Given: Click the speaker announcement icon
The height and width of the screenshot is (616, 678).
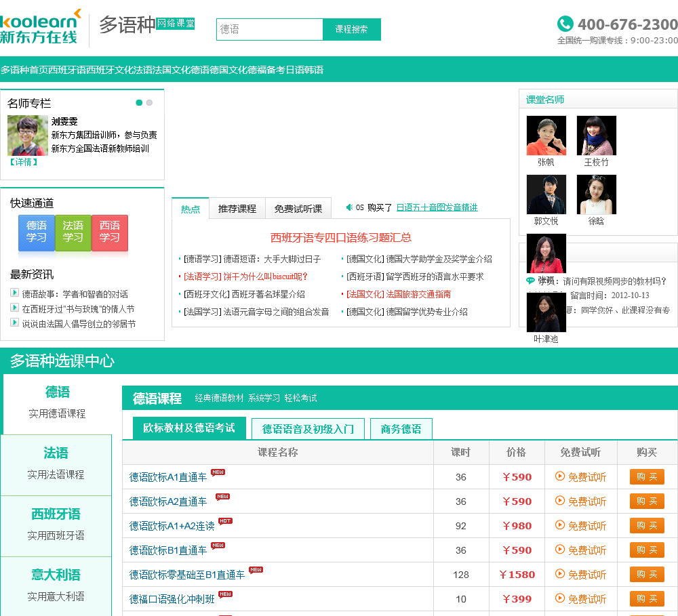Looking at the screenshot, I should click(x=349, y=207).
